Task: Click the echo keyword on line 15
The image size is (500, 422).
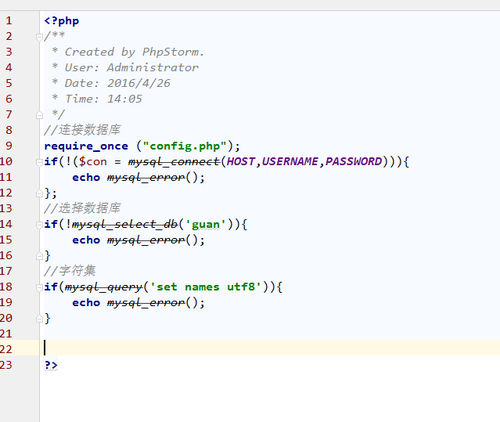Action: tap(86, 240)
